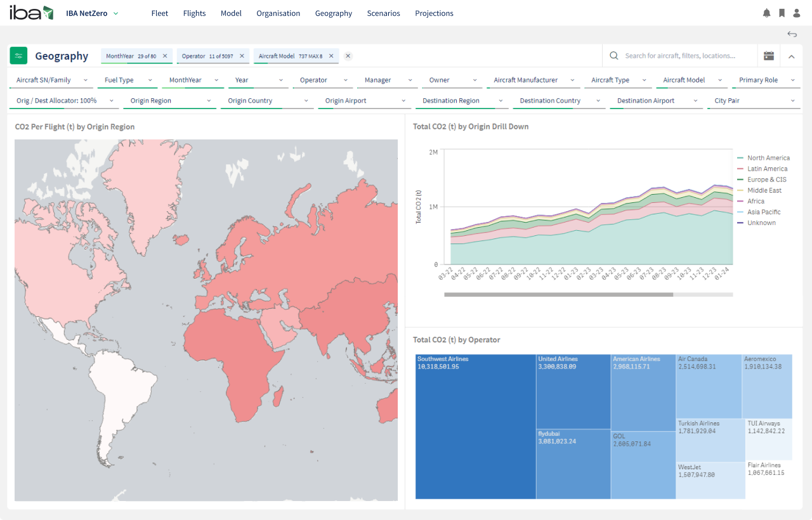Switch to the Scenarios tab
The width and height of the screenshot is (812, 520).
[383, 13]
